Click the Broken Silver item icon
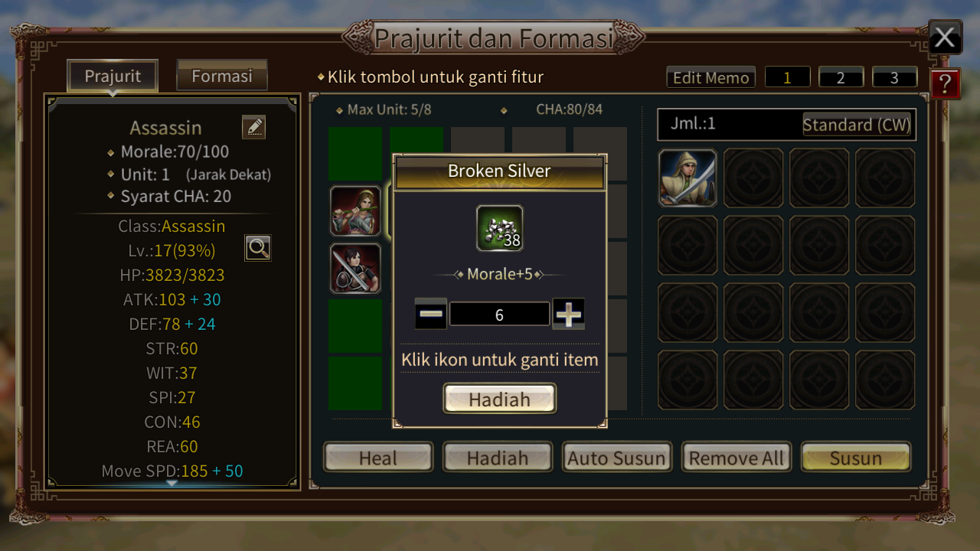 click(x=500, y=228)
